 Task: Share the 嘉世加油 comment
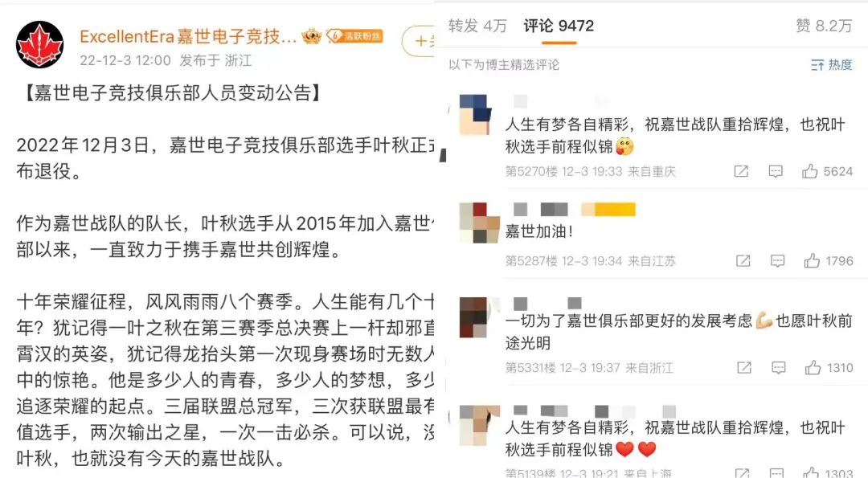click(743, 260)
